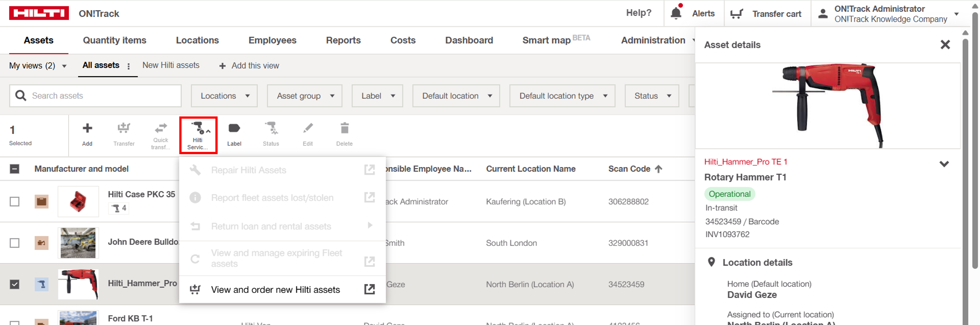This screenshot has height=325, width=980.
Task: Switch to the Assets tab
Action: pyautogui.click(x=39, y=40)
